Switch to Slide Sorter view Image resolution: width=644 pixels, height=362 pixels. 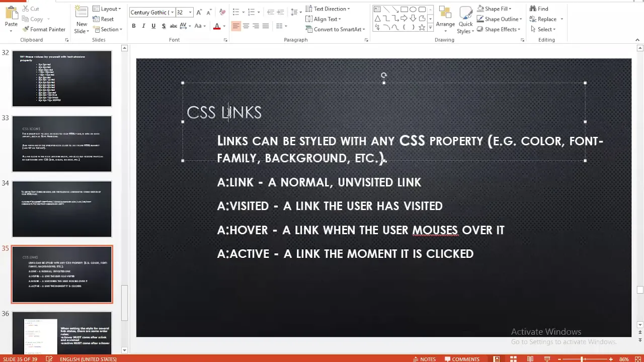click(x=513, y=359)
